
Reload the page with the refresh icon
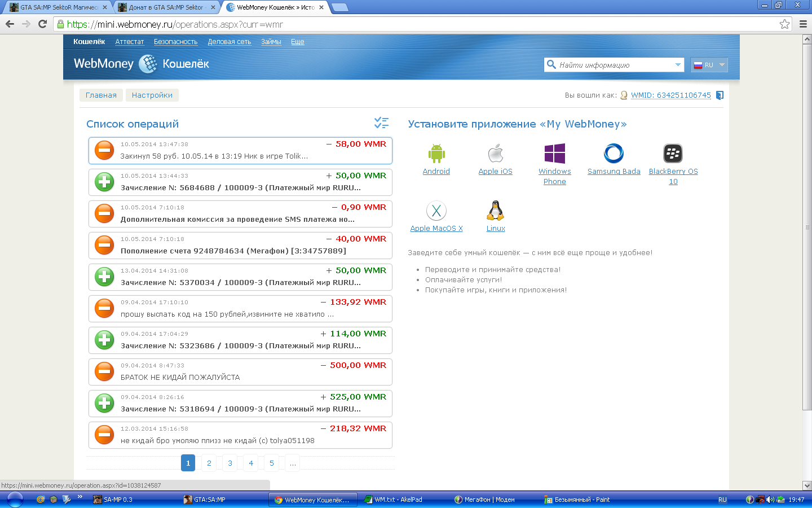[x=42, y=24]
